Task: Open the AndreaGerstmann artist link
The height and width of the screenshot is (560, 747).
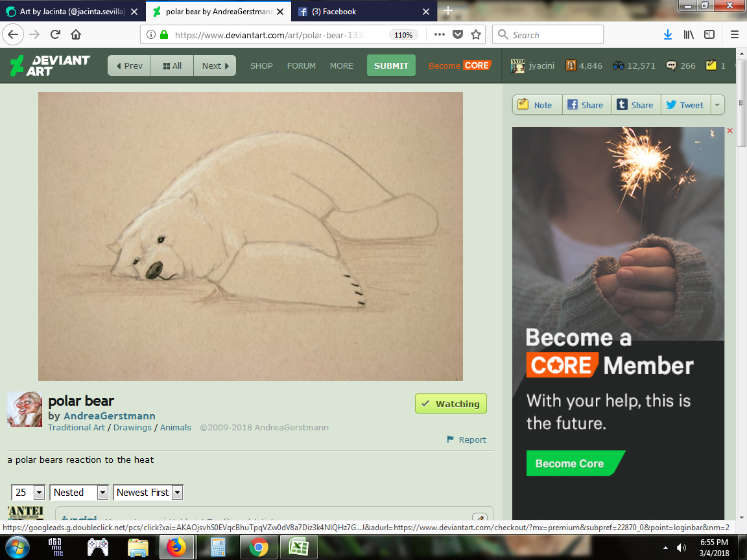Action: [110, 415]
